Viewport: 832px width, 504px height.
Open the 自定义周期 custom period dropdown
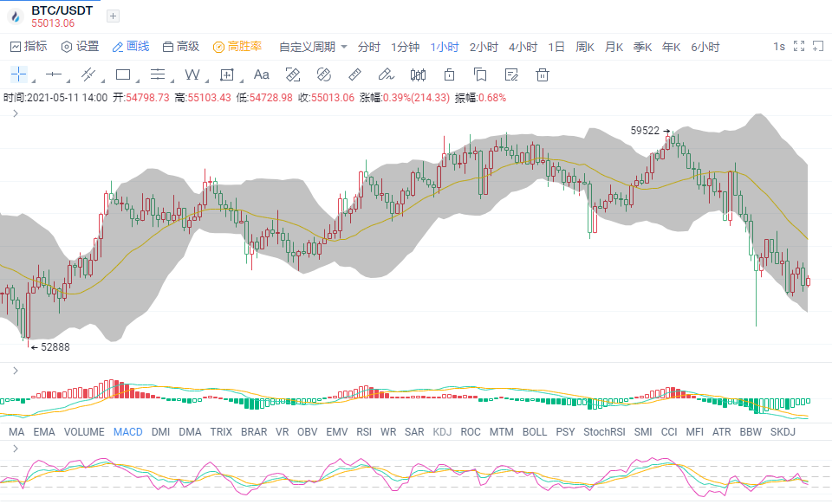pos(313,47)
